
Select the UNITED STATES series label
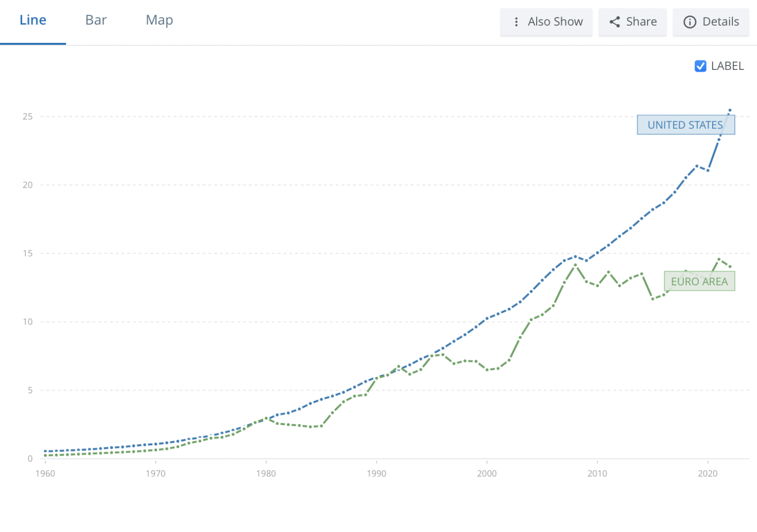point(685,125)
